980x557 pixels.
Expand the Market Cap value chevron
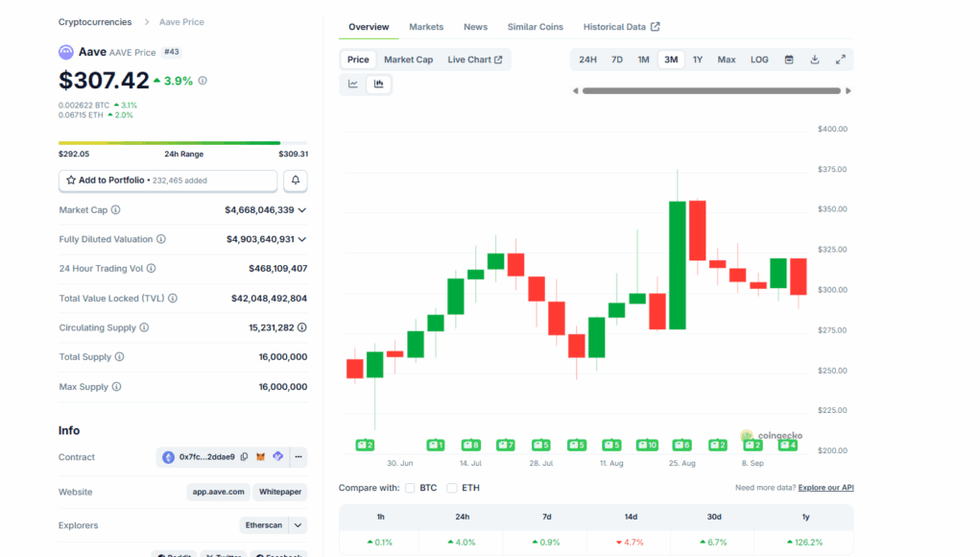click(x=302, y=210)
